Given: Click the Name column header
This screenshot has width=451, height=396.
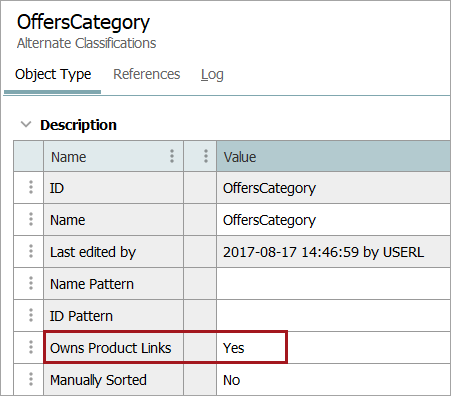Looking at the screenshot, I should [x=113, y=156].
